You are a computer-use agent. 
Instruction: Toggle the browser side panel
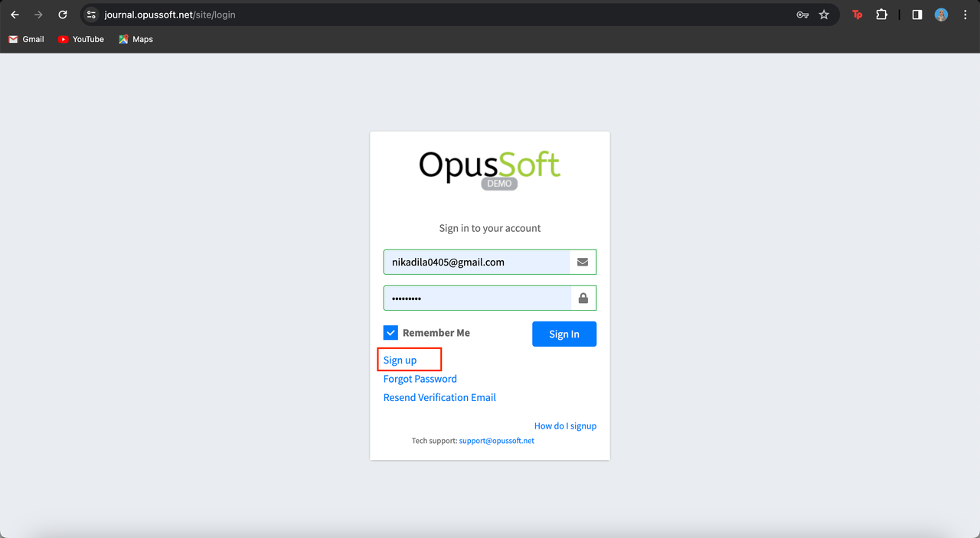917,15
